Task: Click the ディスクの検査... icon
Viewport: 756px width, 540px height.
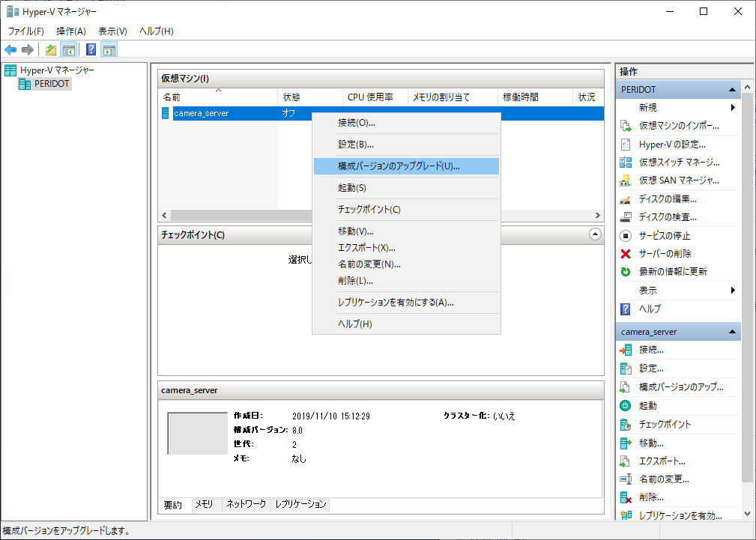Action: pyautogui.click(x=626, y=217)
